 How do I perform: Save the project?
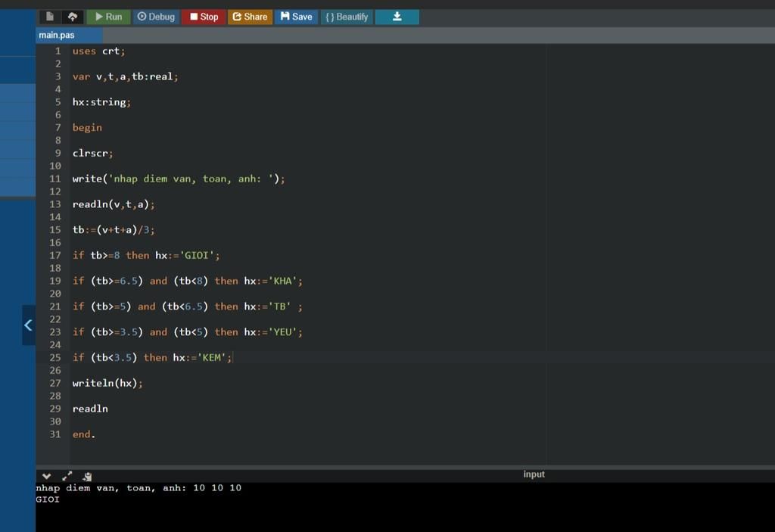[296, 17]
